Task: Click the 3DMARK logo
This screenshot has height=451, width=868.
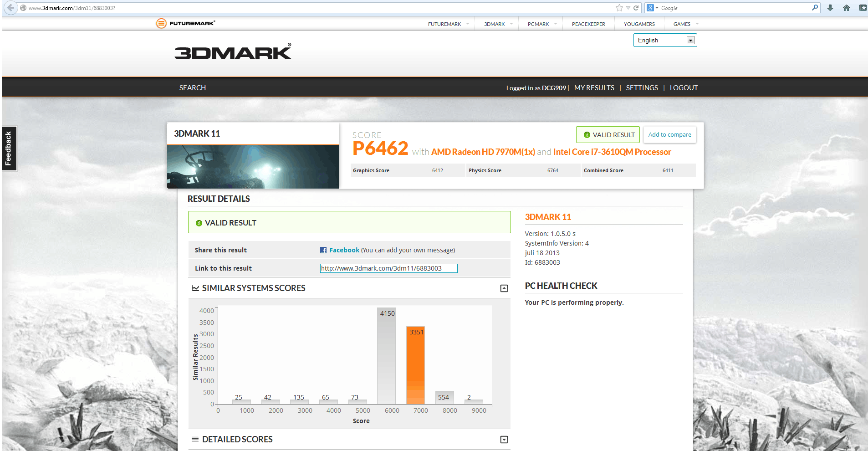Action: point(233,52)
